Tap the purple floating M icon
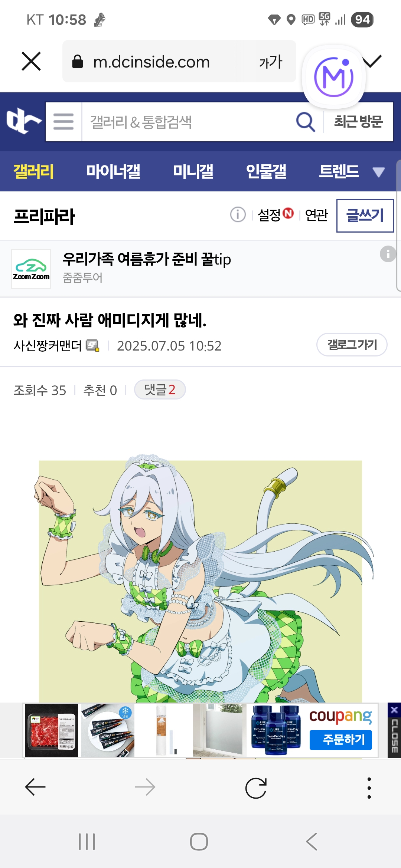401x868 pixels. (x=334, y=77)
